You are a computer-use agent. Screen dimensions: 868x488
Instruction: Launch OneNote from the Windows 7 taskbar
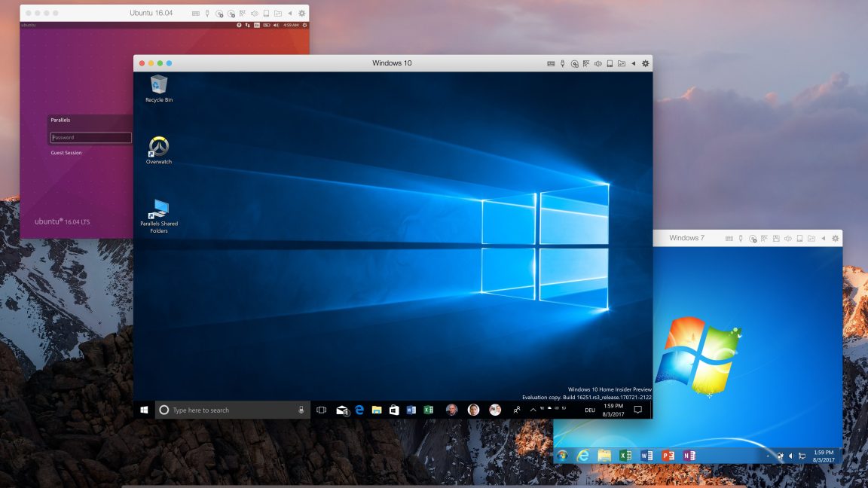pos(689,456)
